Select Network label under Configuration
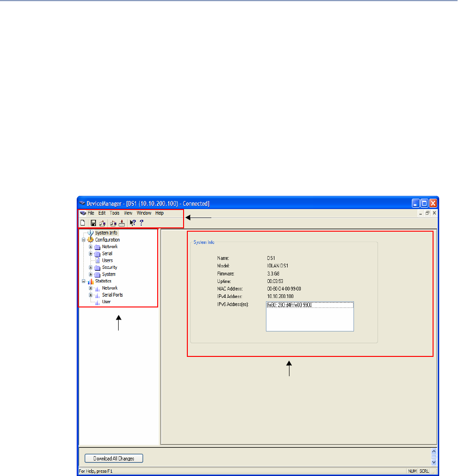 (x=110, y=247)
